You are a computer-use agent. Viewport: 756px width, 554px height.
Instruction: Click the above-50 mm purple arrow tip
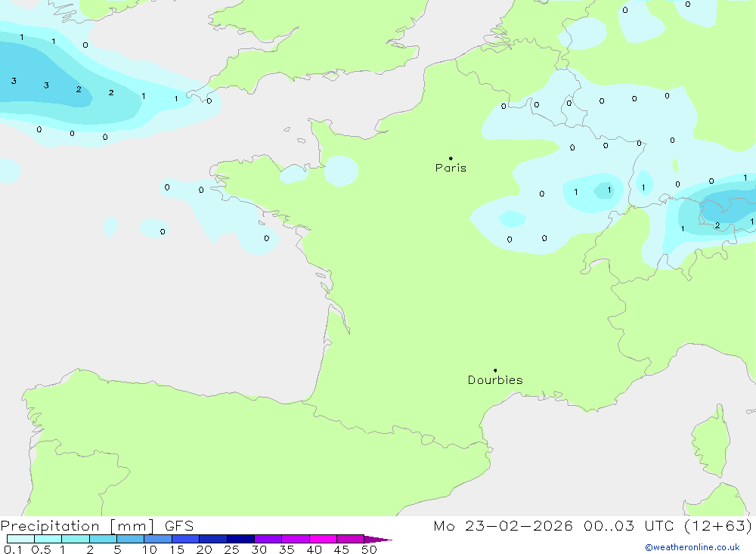click(x=377, y=540)
